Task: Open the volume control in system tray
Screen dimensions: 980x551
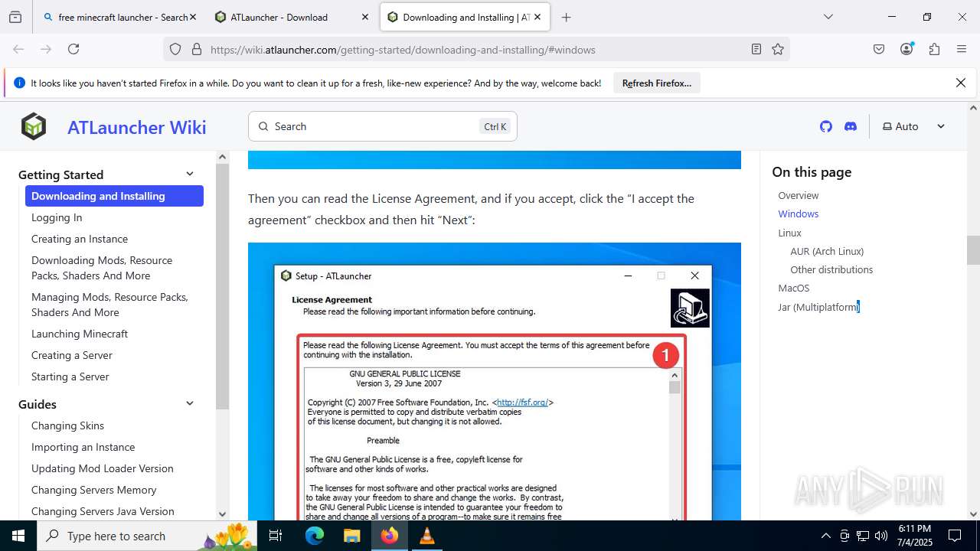Action: pos(881,536)
